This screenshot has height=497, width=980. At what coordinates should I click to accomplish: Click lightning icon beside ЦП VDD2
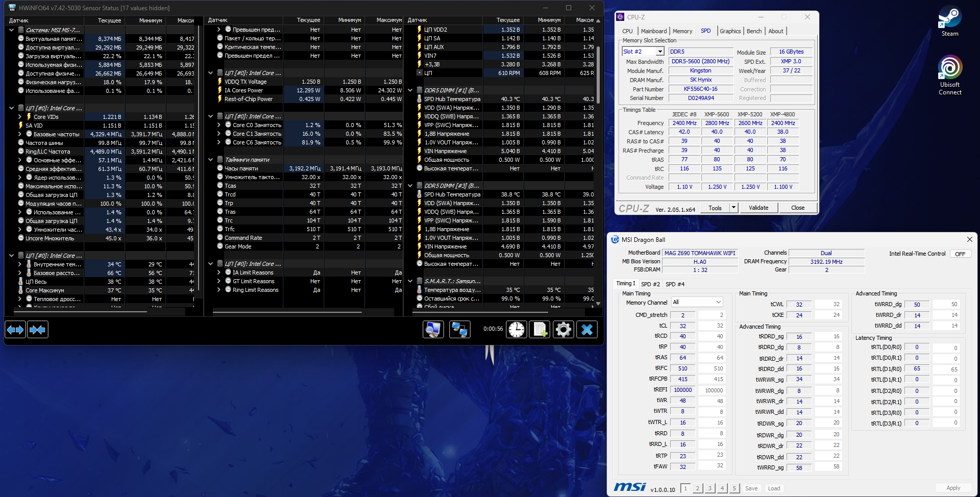(420, 30)
